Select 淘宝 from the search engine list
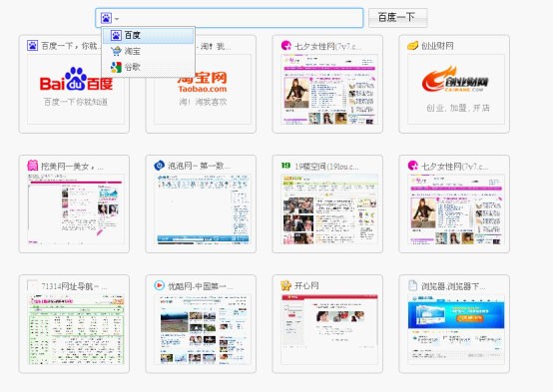 [x=148, y=51]
